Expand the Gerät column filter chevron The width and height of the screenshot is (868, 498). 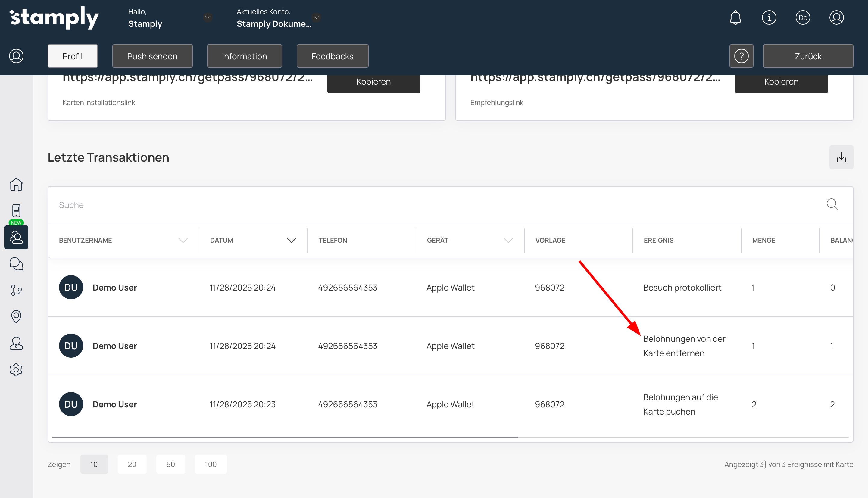(x=508, y=241)
